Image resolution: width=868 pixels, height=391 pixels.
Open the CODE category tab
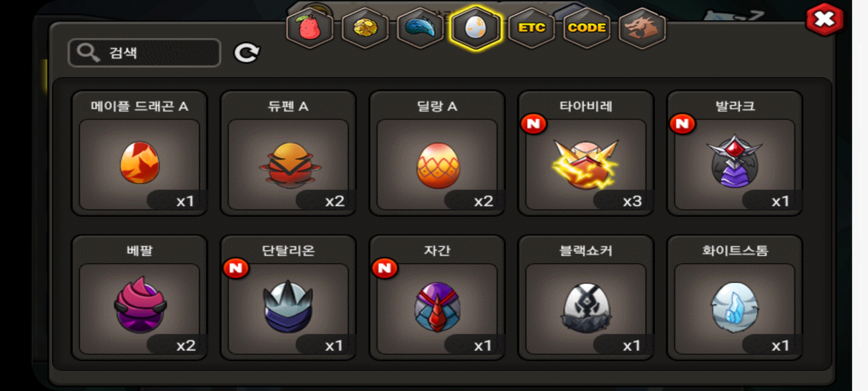point(587,28)
